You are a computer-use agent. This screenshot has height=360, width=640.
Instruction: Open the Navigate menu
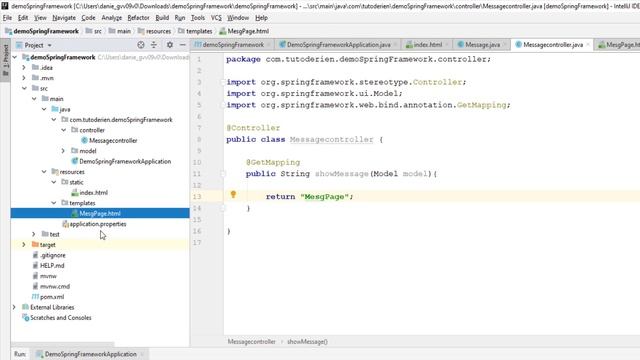pyautogui.click(x=64, y=18)
